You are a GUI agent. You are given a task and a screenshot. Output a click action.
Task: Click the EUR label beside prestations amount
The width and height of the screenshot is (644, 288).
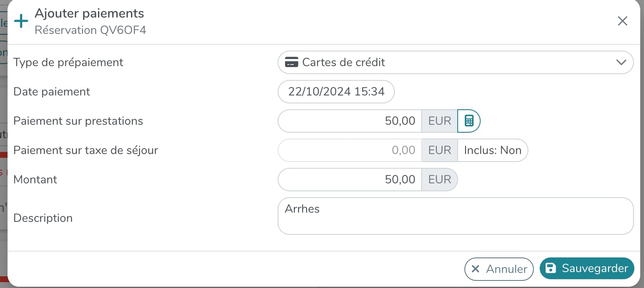440,121
